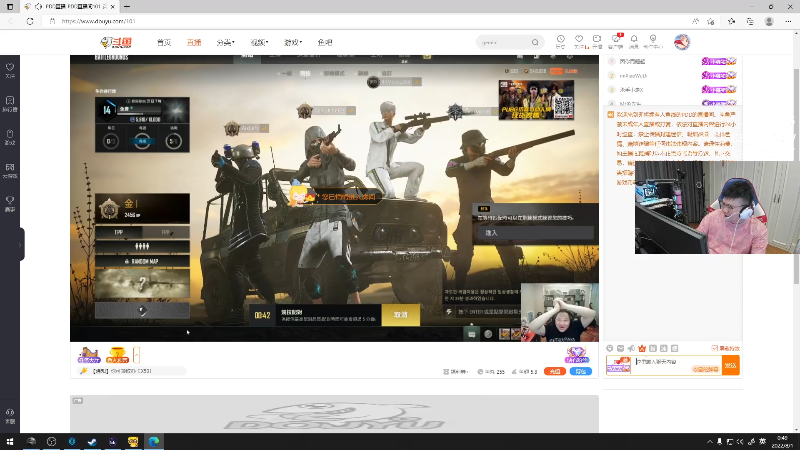Select the 竞技 ranked mode tab in lobby
Screen dimensions: 800x450
pyautogui.click(x=305, y=73)
